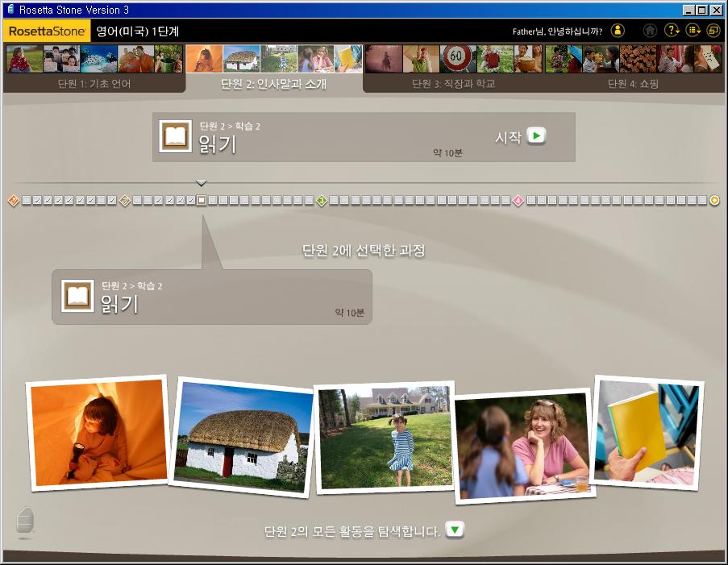Open the preferences list dropdown icon
Viewport: 728px width, 565px height.
click(693, 31)
